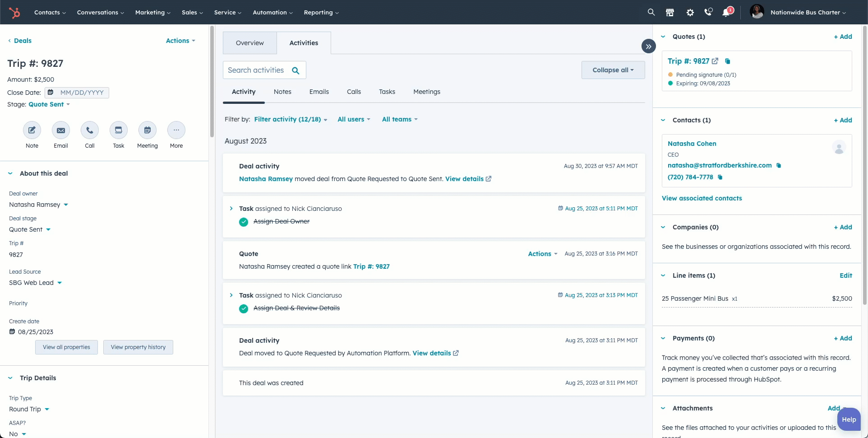Click the Call phone icon
The width and height of the screenshot is (868, 438).
coord(90,130)
